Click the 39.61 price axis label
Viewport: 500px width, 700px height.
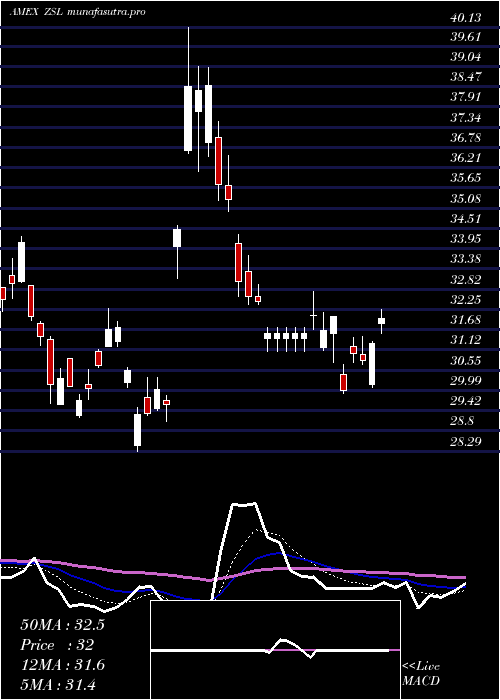[466, 37]
